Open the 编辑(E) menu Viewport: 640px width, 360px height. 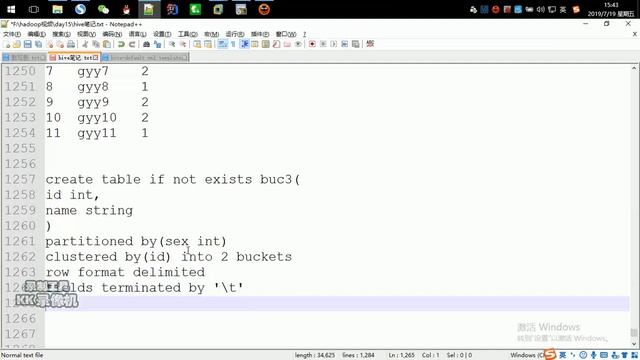36,34
